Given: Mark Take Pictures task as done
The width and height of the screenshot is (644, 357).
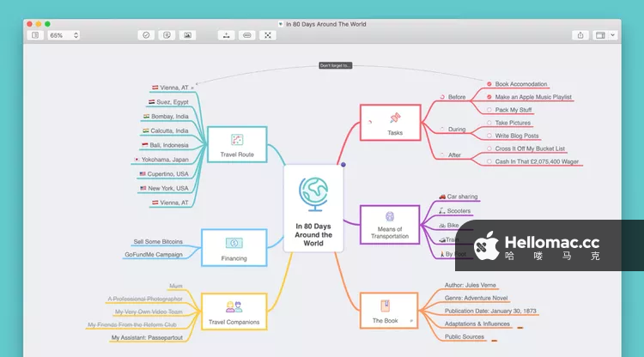Looking at the screenshot, I should click(489, 123).
